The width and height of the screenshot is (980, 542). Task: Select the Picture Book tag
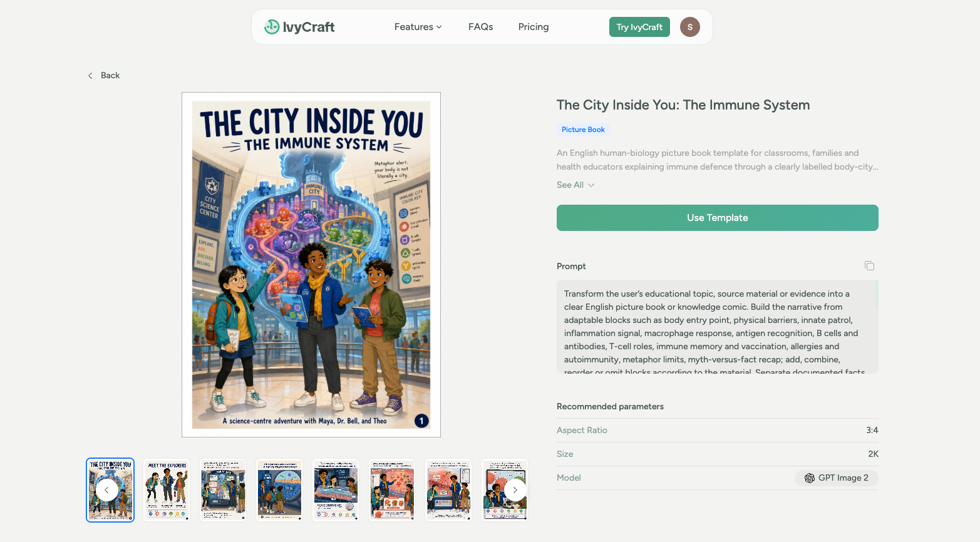pos(583,130)
